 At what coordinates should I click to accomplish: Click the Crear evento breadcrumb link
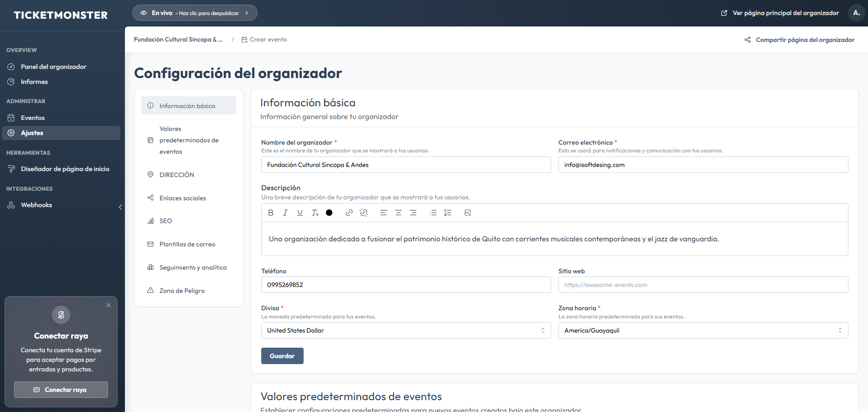(x=264, y=39)
